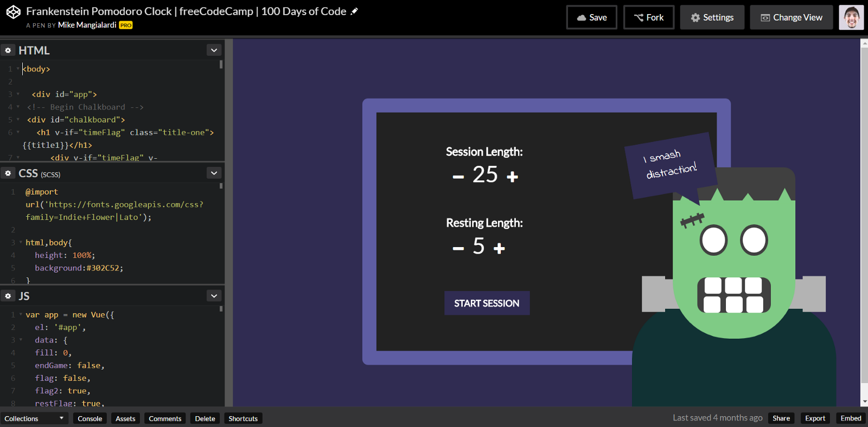Delete this pen via the footer button
868x427 pixels.
205,418
